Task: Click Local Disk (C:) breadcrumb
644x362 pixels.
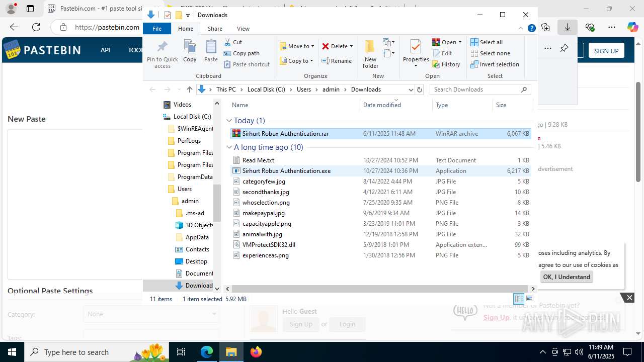Action: (266, 89)
